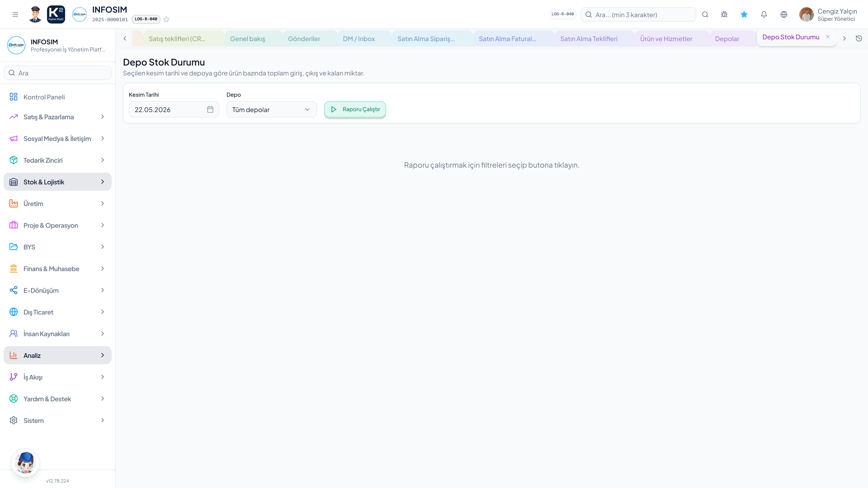Click the İş Akışı branch icon

(14, 377)
